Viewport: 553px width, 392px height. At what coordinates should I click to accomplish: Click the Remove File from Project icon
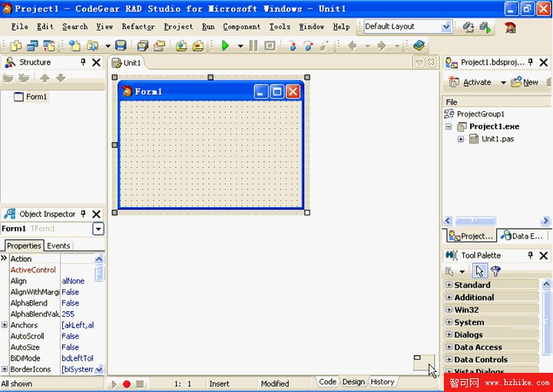[x=198, y=45]
